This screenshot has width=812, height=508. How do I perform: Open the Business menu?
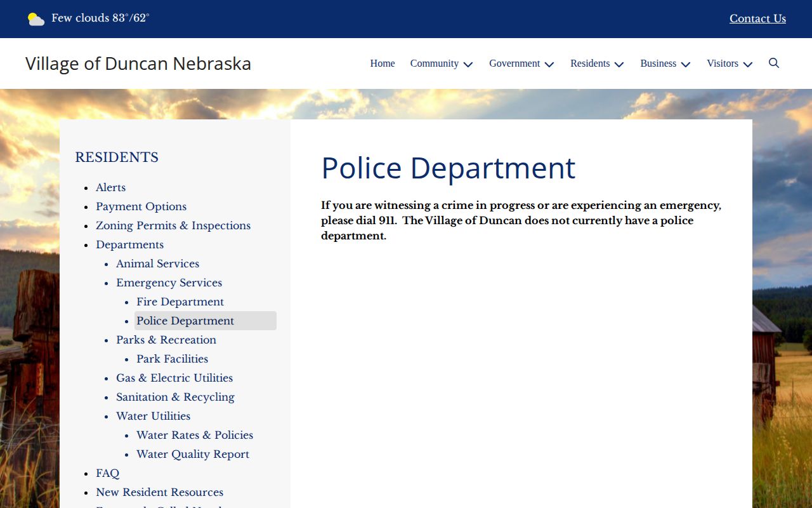[x=658, y=63]
